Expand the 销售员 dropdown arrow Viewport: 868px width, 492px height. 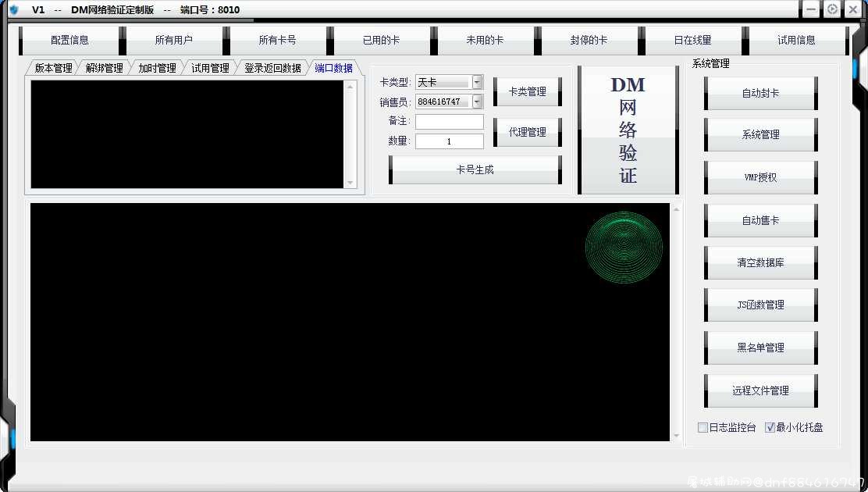pos(477,102)
